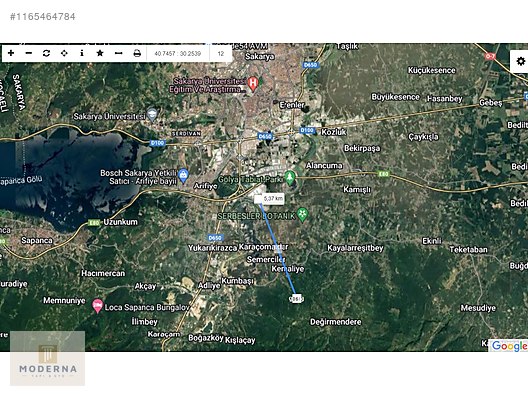Click the Erenler place label
The height and width of the screenshot is (396, 528).
point(292,105)
